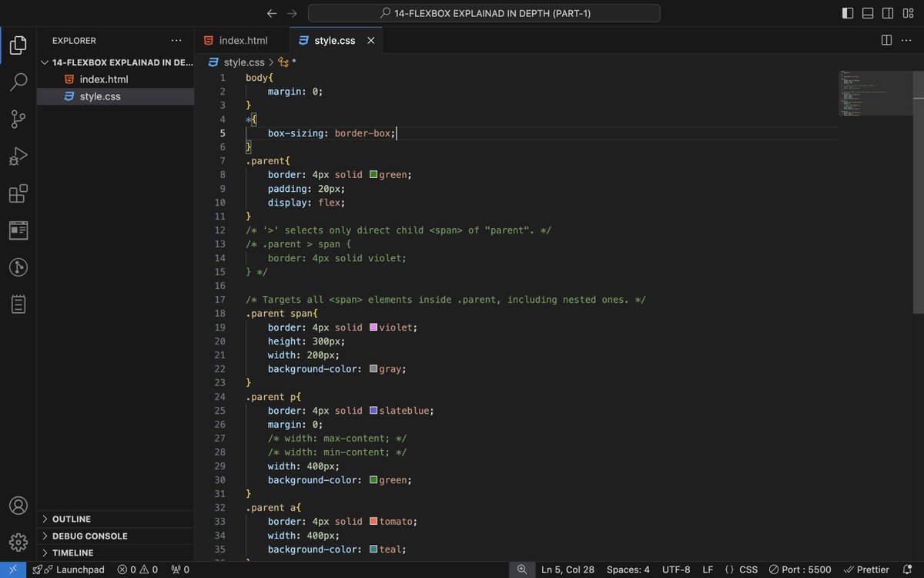Open the violet color swatch on line 19
This screenshot has height=578, width=924.
(373, 328)
